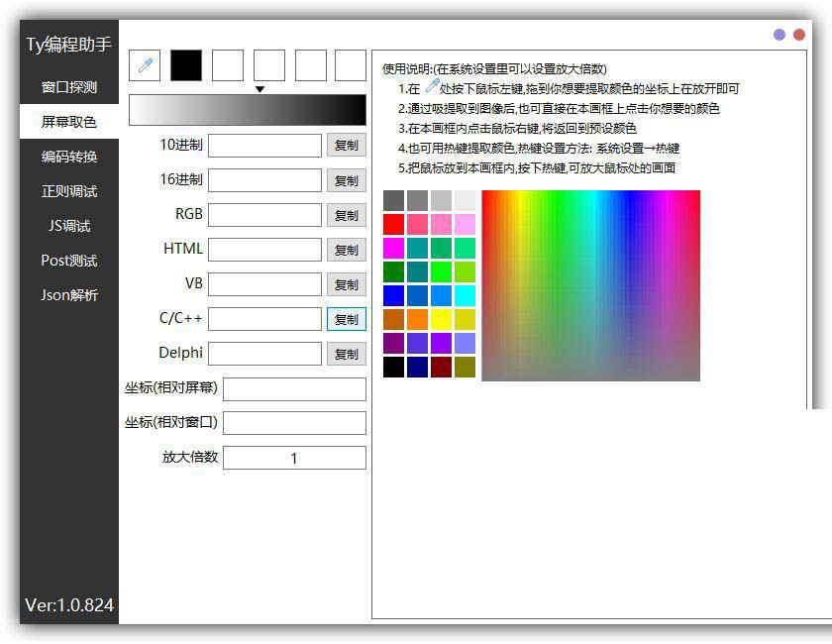Click the red close circle button

(x=799, y=35)
